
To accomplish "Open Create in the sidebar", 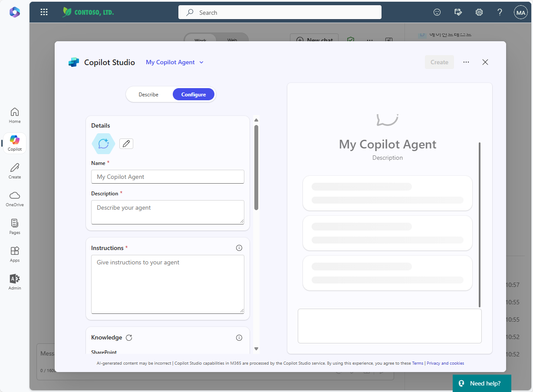I will tap(15, 171).
